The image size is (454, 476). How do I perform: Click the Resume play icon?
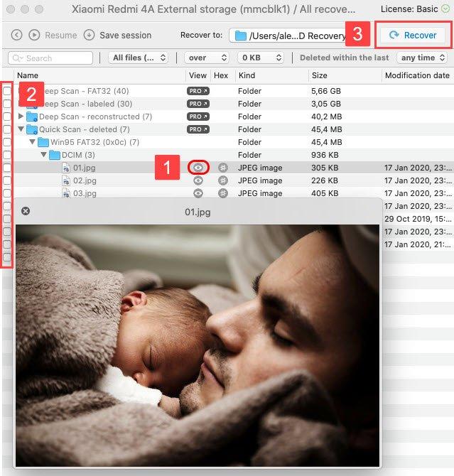(35, 35)
